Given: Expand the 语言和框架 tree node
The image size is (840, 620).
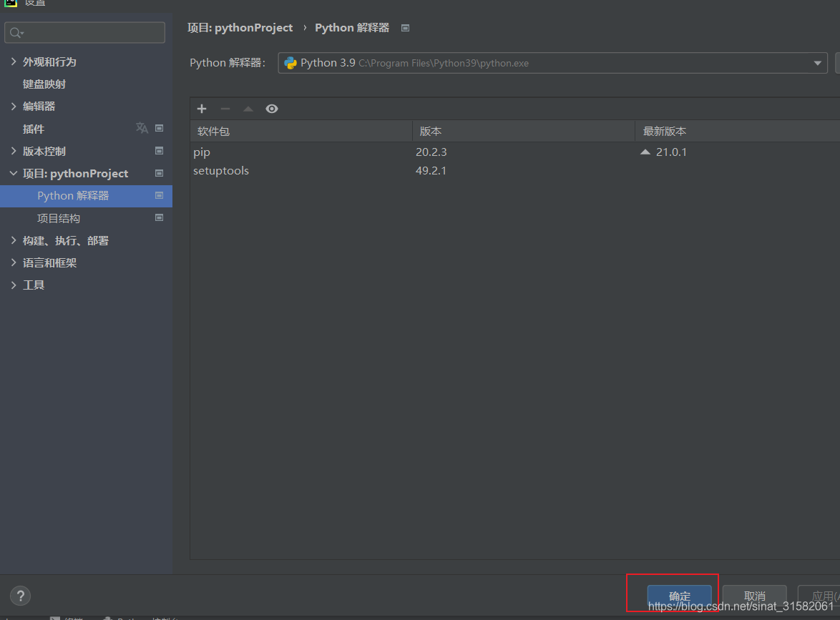Looking at the screenshot, I should coord(14,262).
